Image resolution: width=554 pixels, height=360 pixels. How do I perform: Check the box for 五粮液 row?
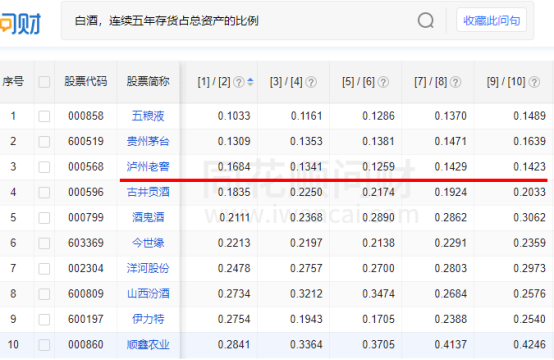[x=44, y=116]
